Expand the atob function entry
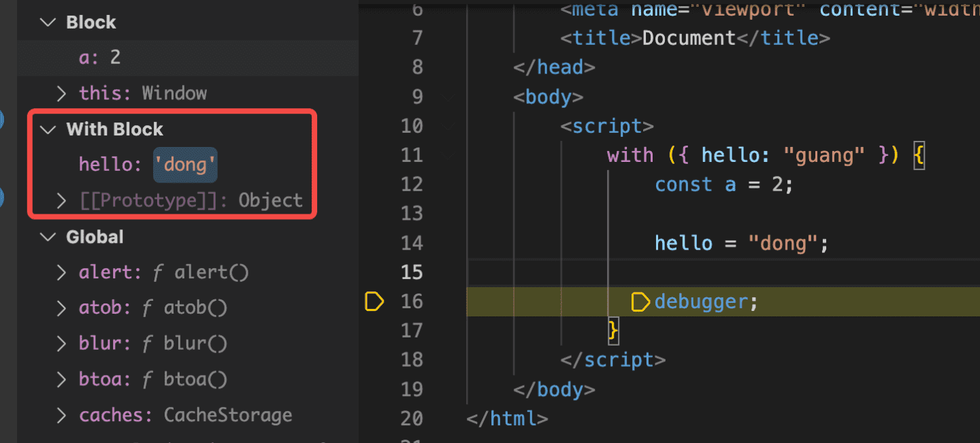 (62, 308)
